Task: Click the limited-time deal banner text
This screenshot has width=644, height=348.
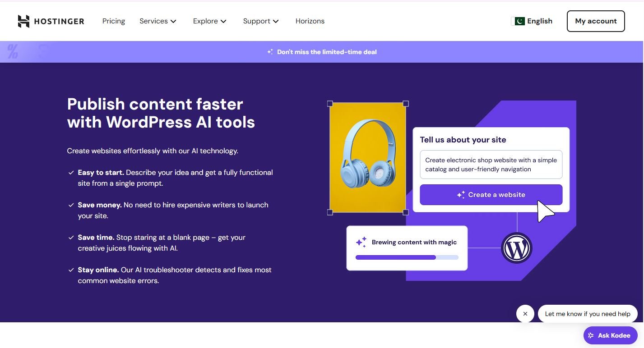Action: point(327,52)
